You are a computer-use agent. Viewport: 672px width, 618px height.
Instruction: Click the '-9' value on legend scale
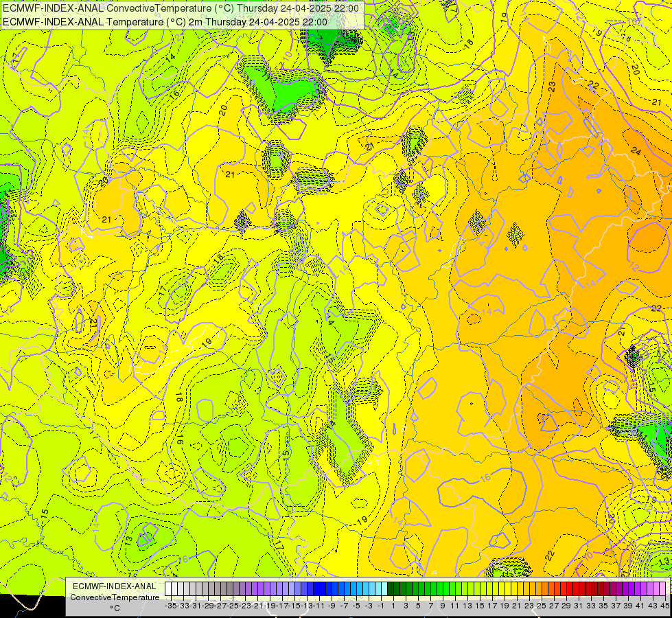[332, 606]
